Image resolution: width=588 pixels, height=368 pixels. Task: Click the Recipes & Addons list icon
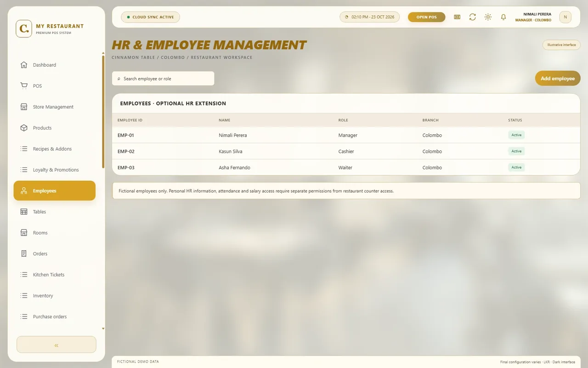pyautogui.click(x=24, y=149)
